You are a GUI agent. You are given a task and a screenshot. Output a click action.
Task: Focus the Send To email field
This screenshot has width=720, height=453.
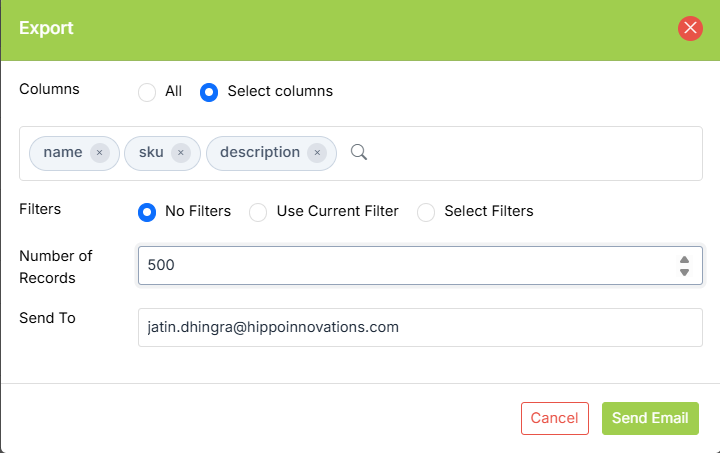420,327
